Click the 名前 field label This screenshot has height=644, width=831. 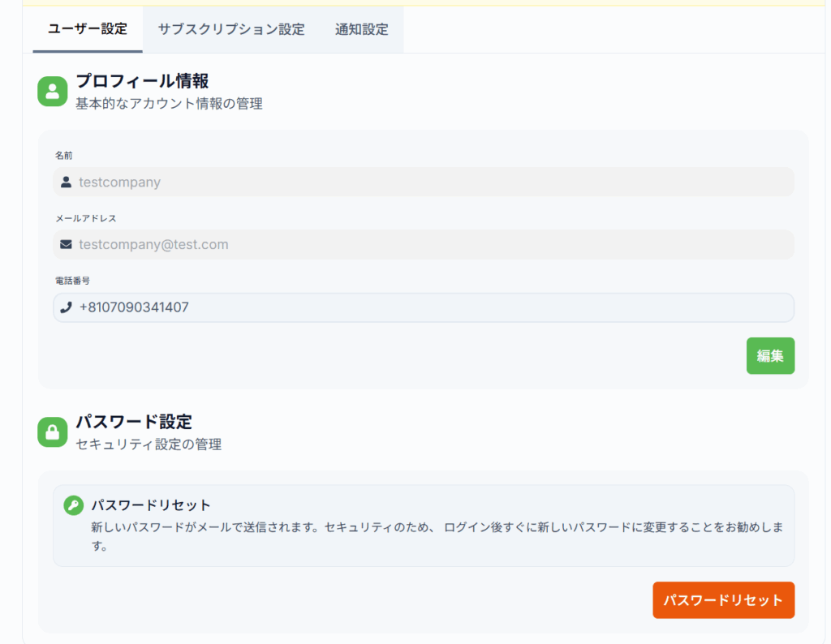click(x=63, y=155)
